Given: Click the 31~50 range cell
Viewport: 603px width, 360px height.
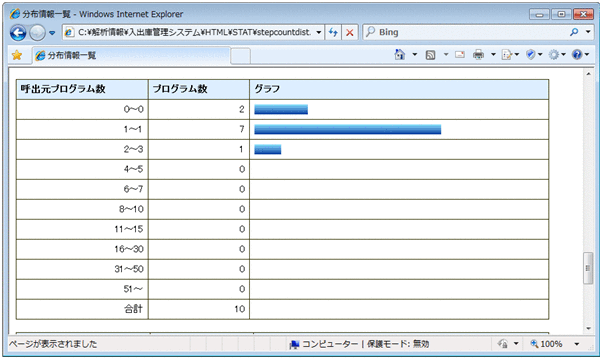Looking at the screenshot, I should [x=82, y=269].
